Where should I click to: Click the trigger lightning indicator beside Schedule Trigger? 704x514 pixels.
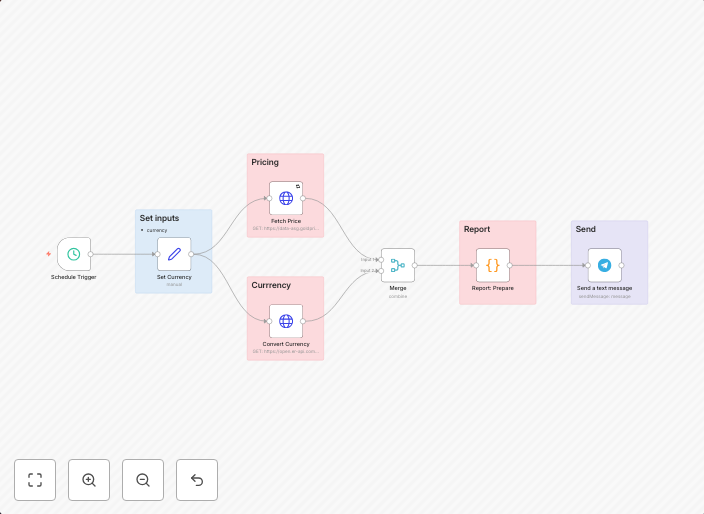click(x=48, y=254)
